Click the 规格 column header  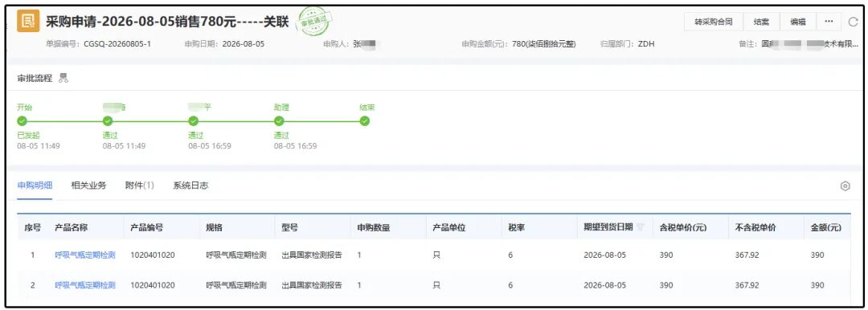click(x=215, y=227)
